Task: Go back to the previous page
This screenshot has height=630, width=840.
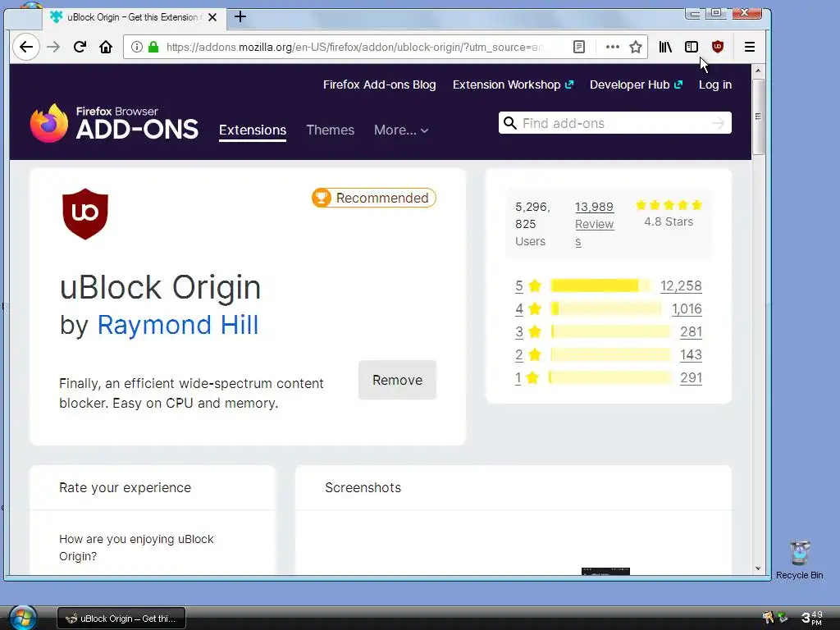Action: [x=25, y=47]
